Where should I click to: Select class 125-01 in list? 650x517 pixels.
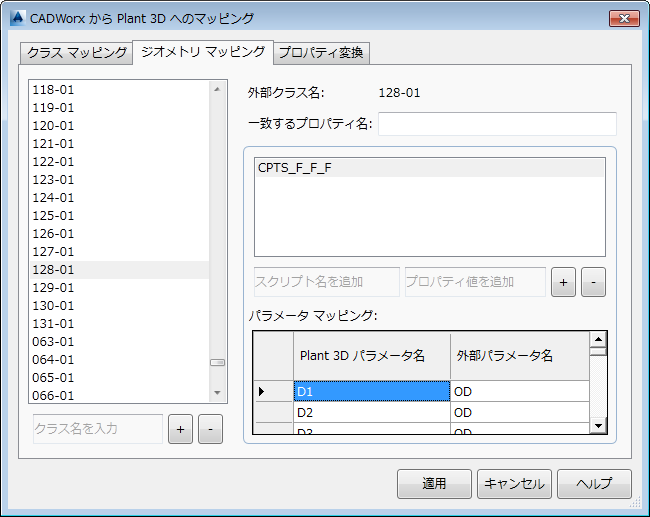(119, 216)
